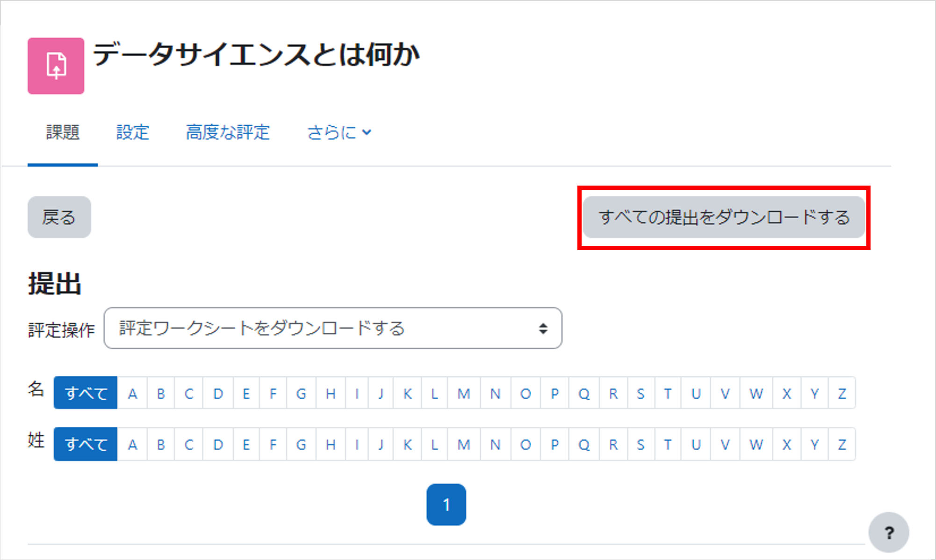Filter 名 by letter A
The height and width of the screenshot is (560, 936).
pos(132,393)
